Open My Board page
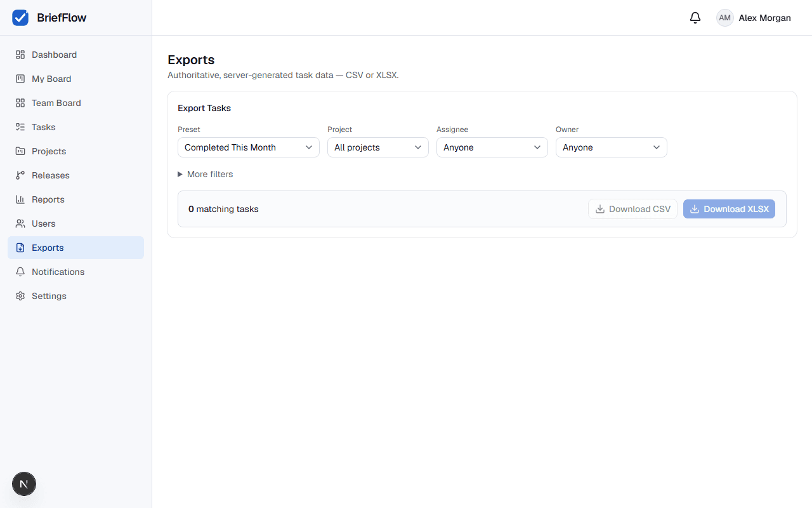The height and width of the screenshot is (508, 812). pos(75,79)
